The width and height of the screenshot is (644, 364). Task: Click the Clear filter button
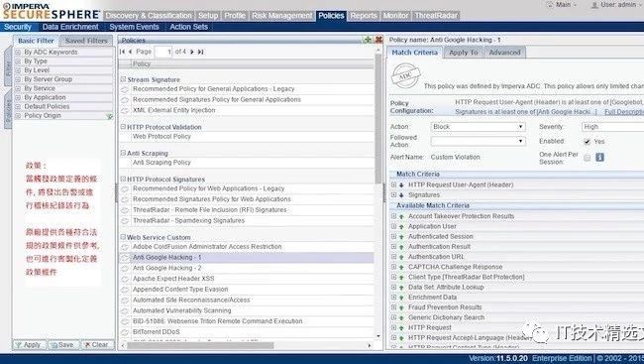tap(96, 345)
